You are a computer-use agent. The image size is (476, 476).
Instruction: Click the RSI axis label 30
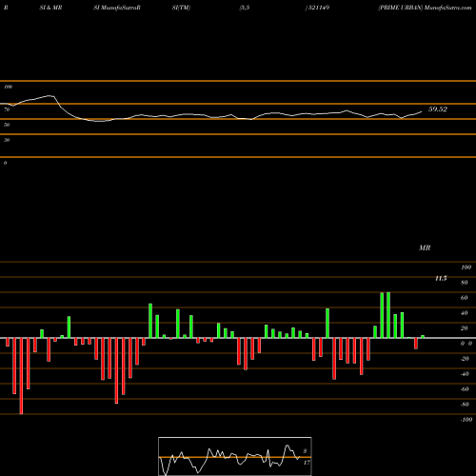coord(7,140)
